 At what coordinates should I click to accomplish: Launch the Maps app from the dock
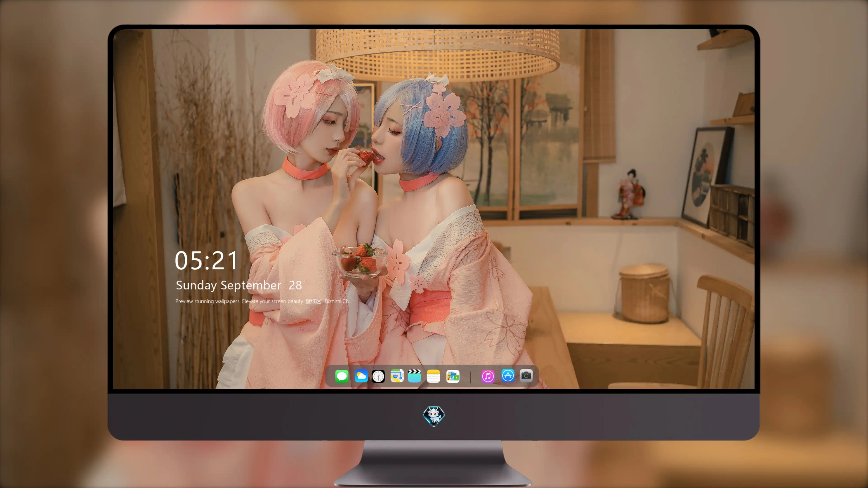pyautogui.click(x=397, y=376)
